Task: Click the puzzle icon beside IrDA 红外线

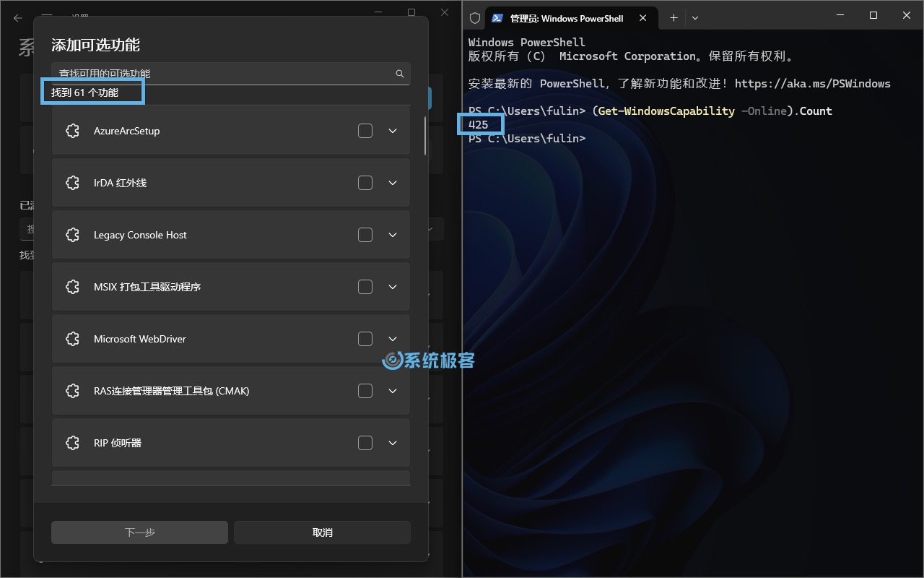Action: (72, 183)
